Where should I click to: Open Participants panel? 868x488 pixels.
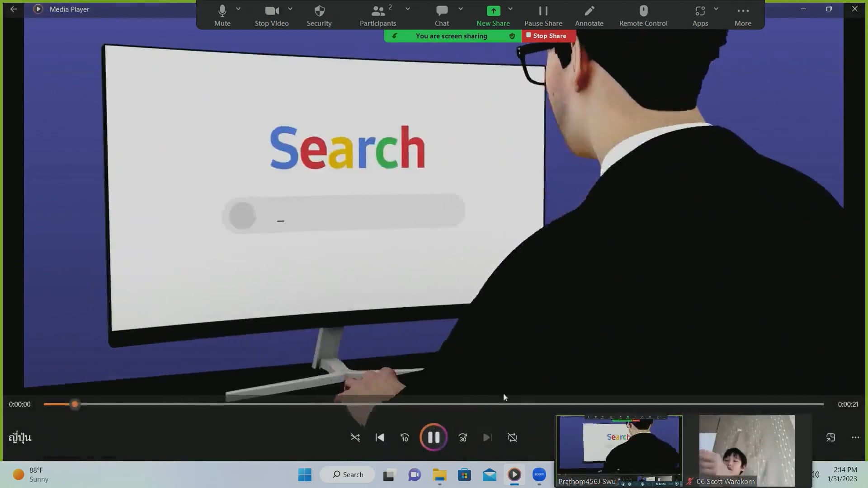[378, 16]
